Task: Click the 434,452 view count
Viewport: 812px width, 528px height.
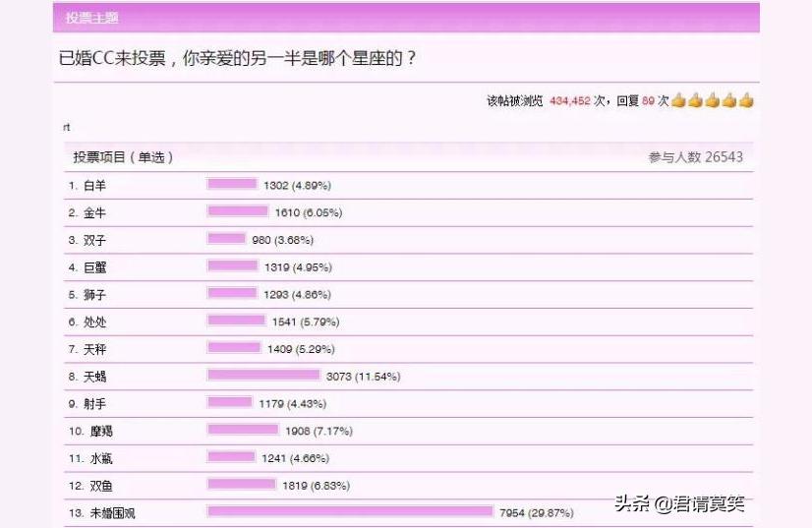Action: (x=570, y=101)
